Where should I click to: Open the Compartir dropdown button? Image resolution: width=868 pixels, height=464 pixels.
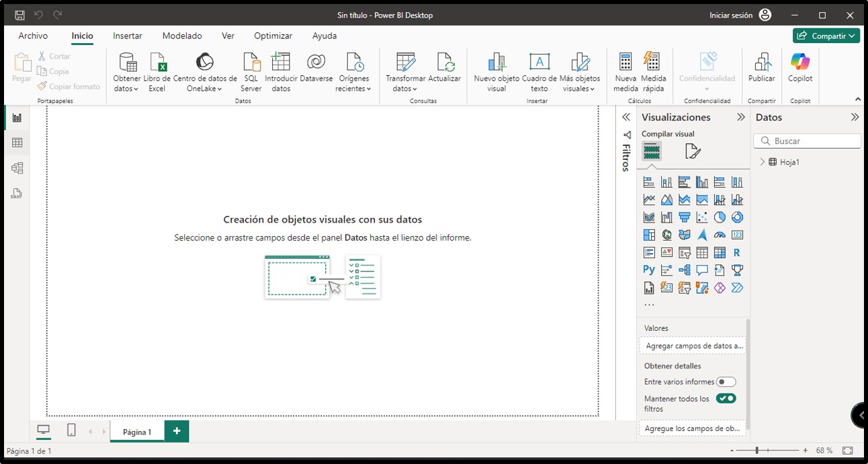coord(826,36)
